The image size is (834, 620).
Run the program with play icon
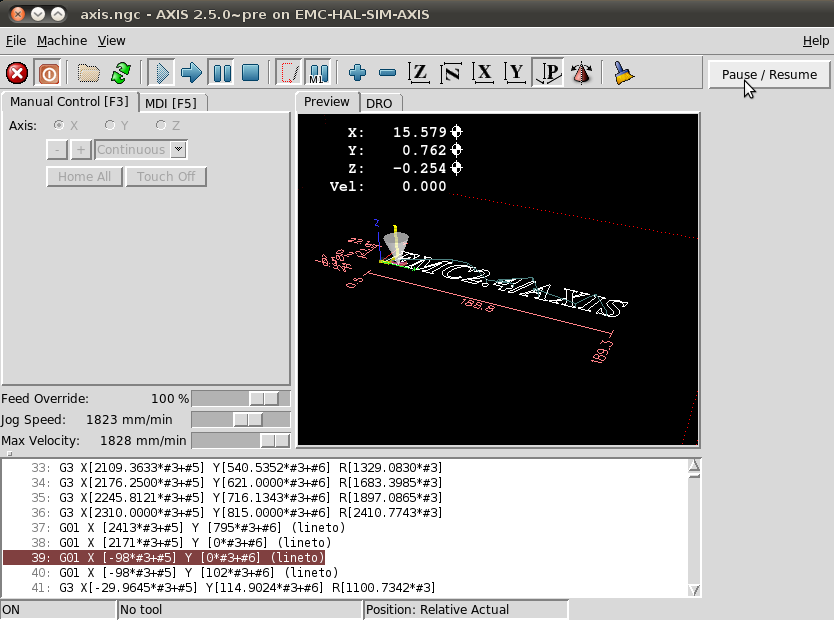[x=162, y=73]
